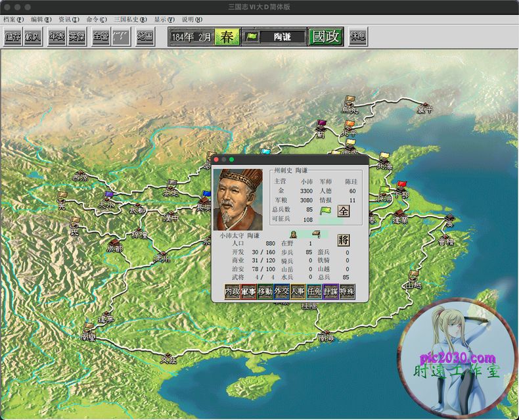
Task: Click the 特殊 special command button
Action: 348,291
